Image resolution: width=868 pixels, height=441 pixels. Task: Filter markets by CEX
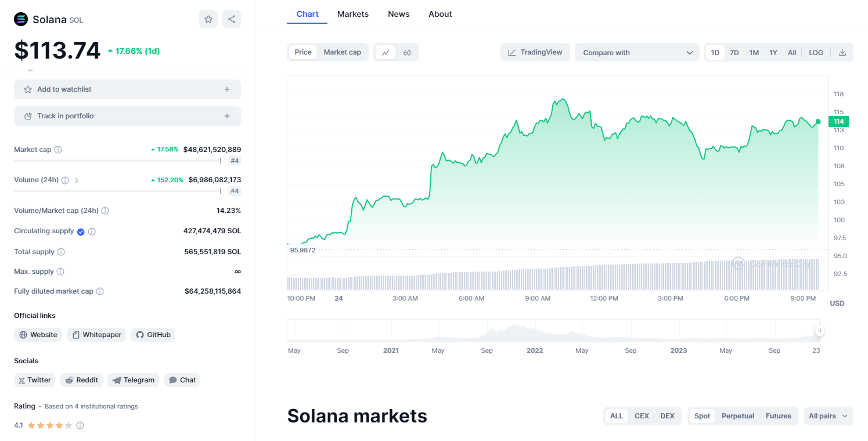642,416
